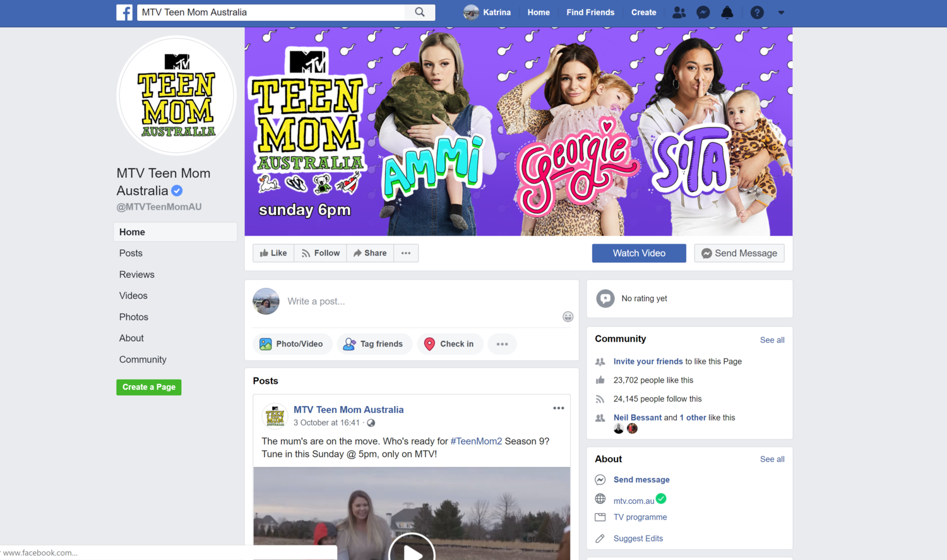The width and height of the screenshot is (947, 560).
Task: Click the green verified check by mtv.com.au
Action: pyautogui.click(x=661, y=499)
